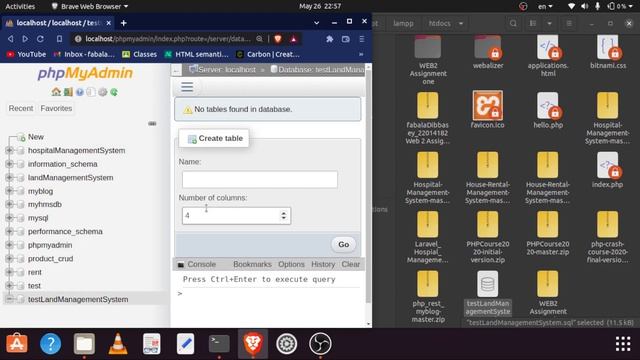This screenshot has width=640, height=360.
Task: Open HTML semantic bookmark
Action: [x=196, y=54]
